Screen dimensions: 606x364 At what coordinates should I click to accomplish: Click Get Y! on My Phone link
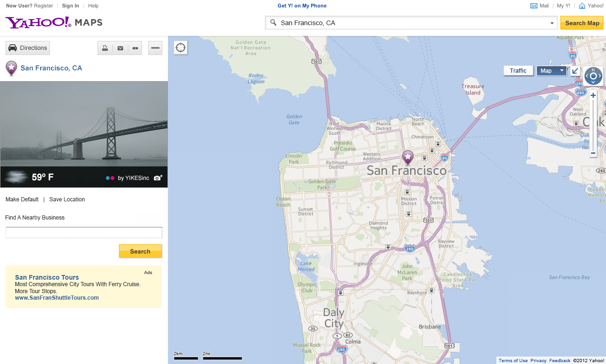302,6
